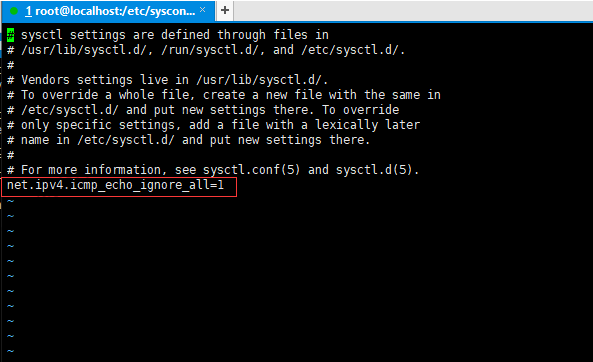Click the value 1 after ignore_all=
593x362 pixels.
coord(220,185)
